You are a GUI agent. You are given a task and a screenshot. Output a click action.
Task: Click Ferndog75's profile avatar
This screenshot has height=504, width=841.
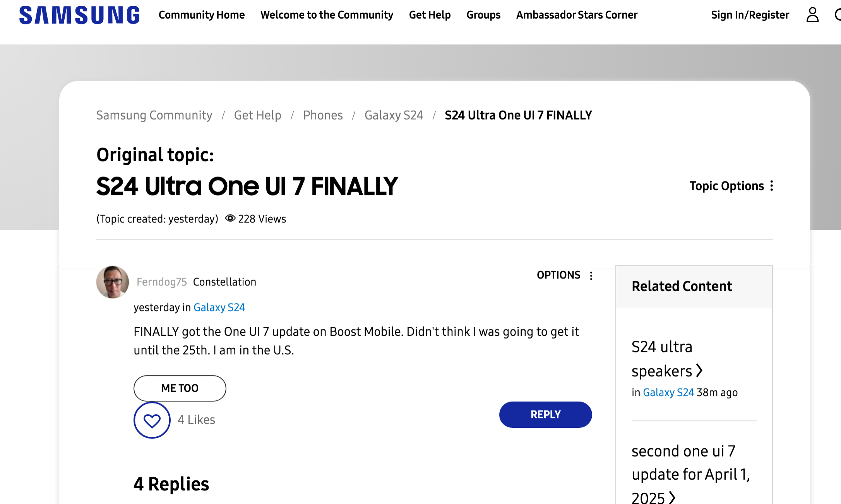coord(113,282)
